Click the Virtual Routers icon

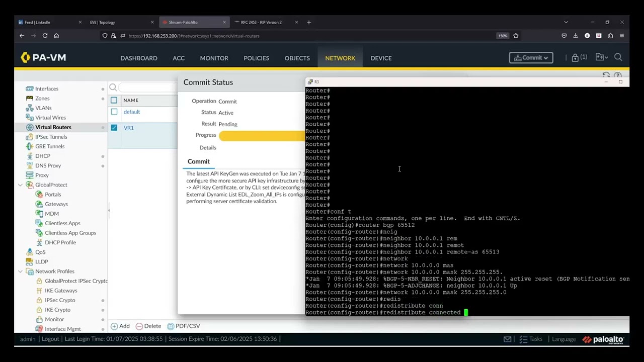click(x=30, y=127)
